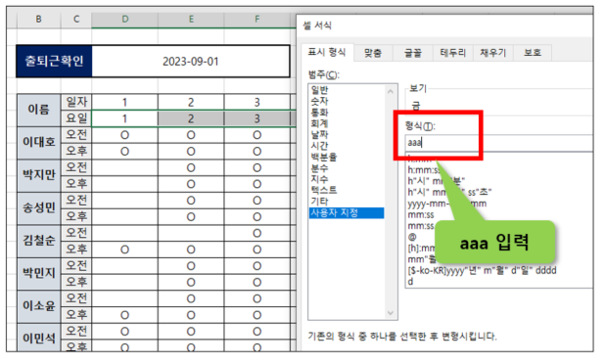Select 사용자 지정 category

[x=347, y=213]
